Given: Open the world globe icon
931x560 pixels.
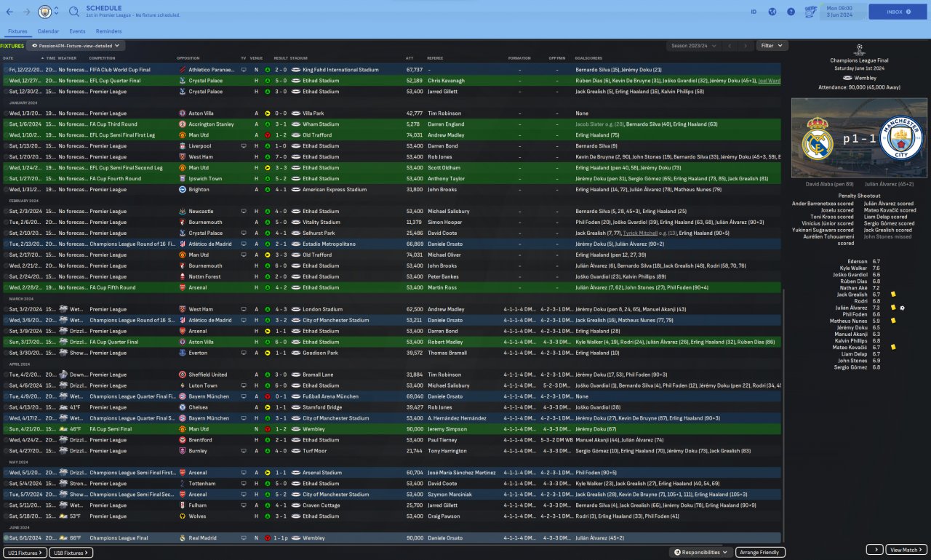Looking at the screenshot, I should (x=772, y=12).
